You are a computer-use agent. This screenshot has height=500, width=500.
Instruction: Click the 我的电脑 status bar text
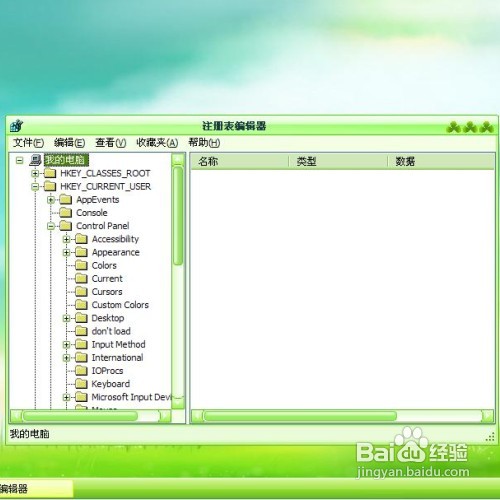coord(30,434)
